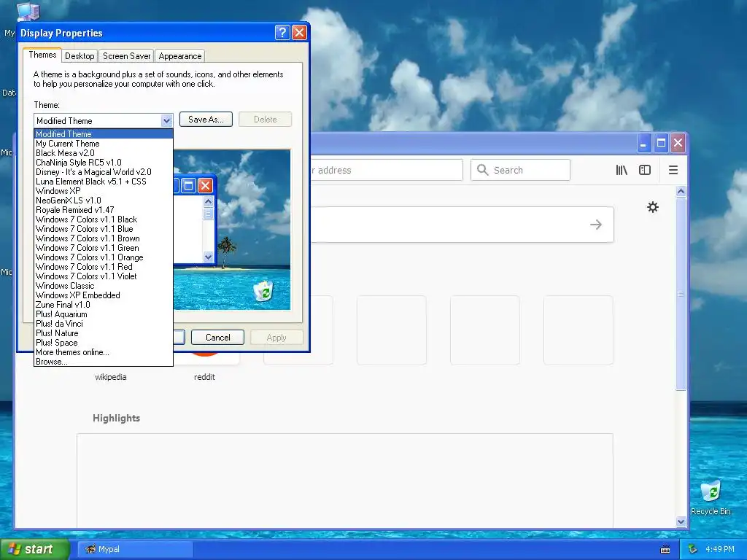
Task: Select Zune Final v1.0 theme
Action: coord(104,305)
